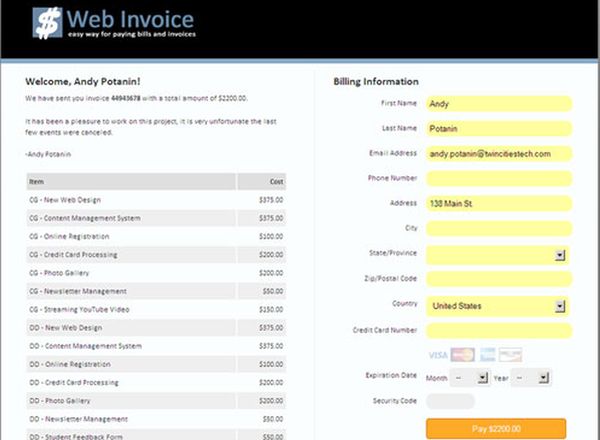Click the American Express card icon
Image resolution: width=600 pixels, height=440 pixels.
tap(487, 355)
